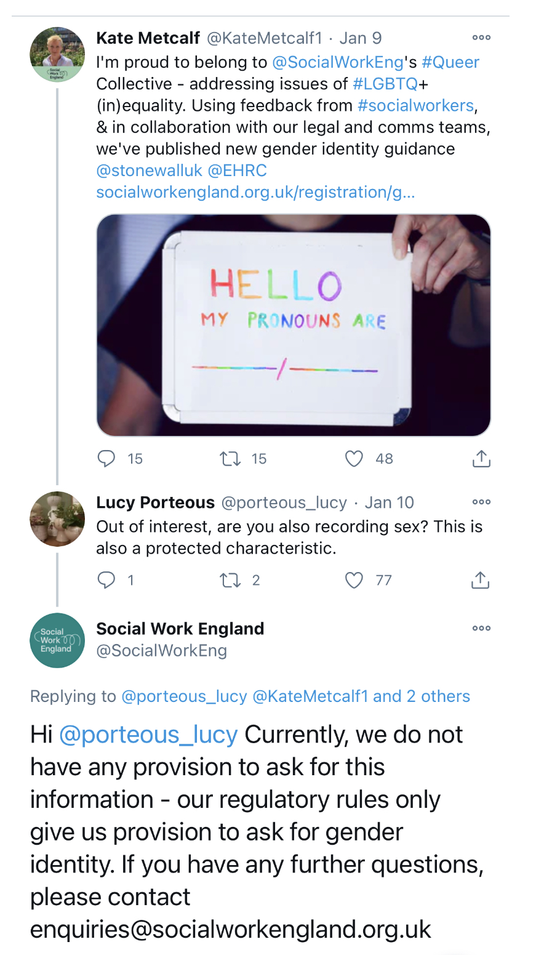Open the socialworkengland.org.uk registration link
The height and width of the screenshot is (955, 560).
click(x=255, y=192)
